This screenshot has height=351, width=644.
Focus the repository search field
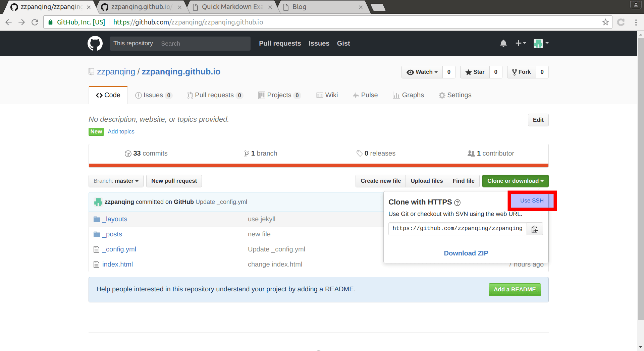tap(204, 44)
